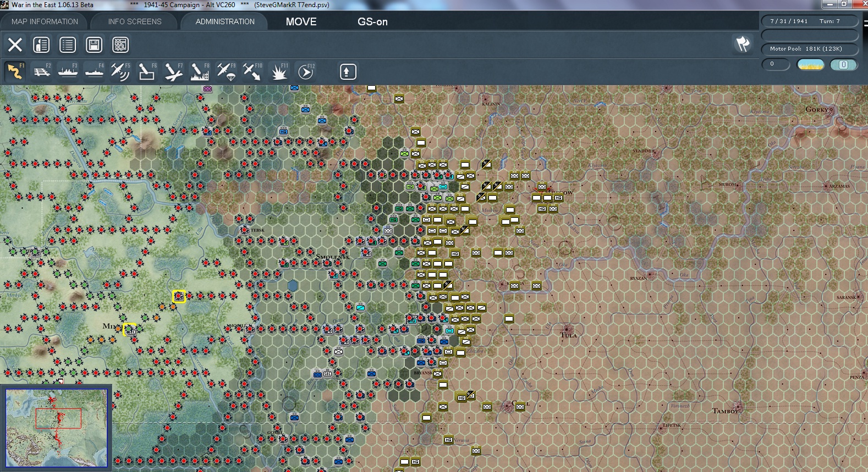This screenshot has height=472, width=868.
Task: Click the Smolensk city label on map
Action: coord(333,257)
